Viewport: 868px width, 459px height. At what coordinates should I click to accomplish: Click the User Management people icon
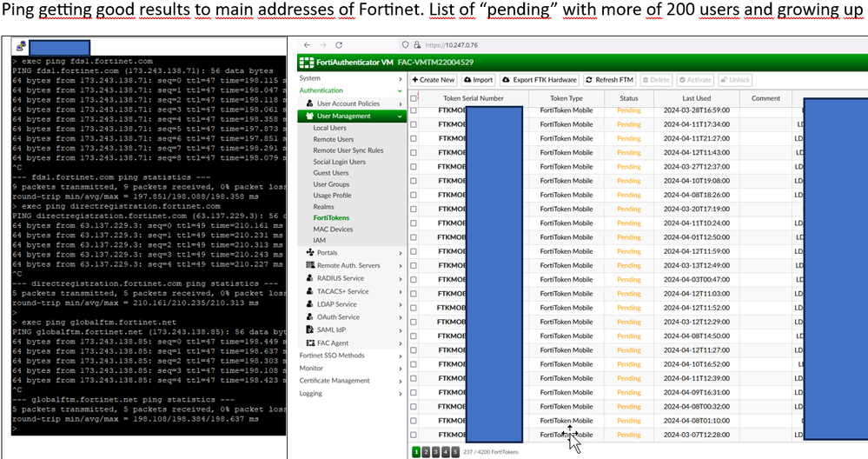pyautogui.click(x=309, y=116)
